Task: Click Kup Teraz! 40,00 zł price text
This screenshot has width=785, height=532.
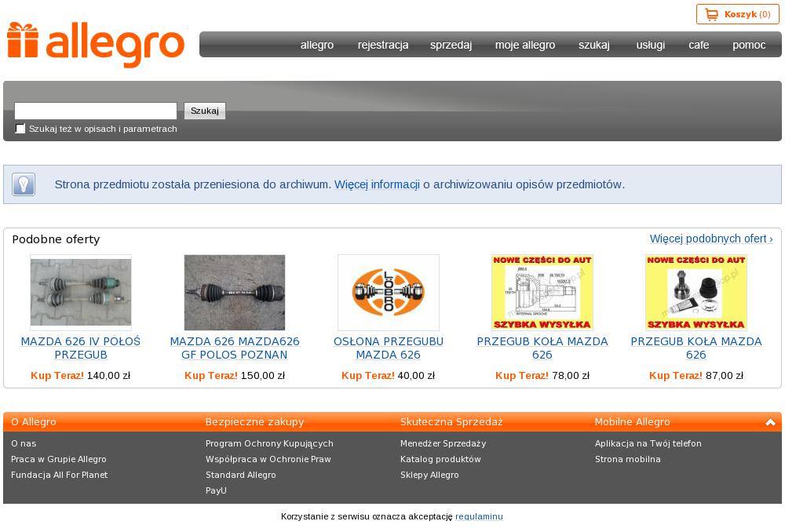Action: click(389, 375)
